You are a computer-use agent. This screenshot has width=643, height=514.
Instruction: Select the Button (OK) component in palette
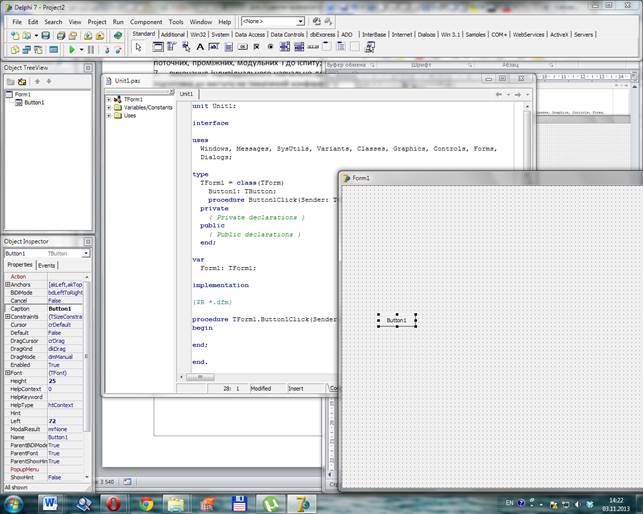(243, 47)
